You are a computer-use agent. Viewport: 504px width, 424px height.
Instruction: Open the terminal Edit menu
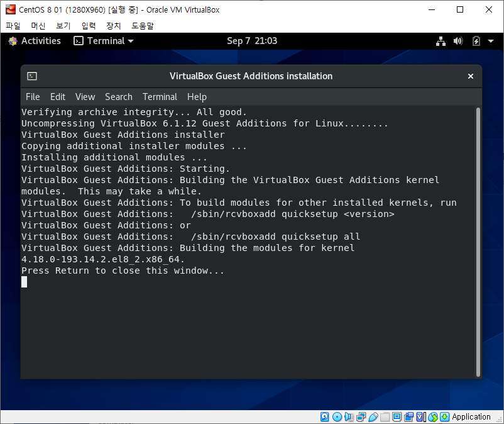click(x=58, y=97)
